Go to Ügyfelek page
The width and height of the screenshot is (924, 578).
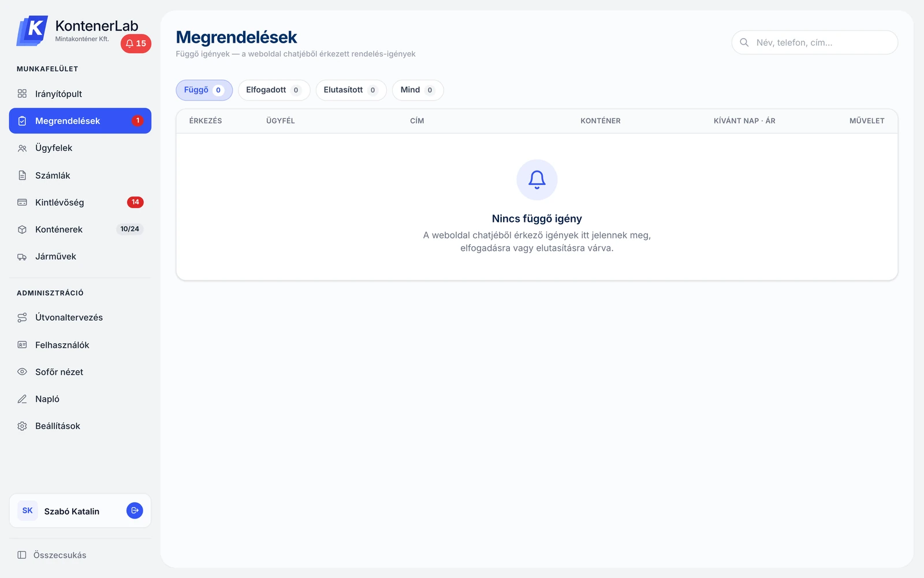pos(80,148)
